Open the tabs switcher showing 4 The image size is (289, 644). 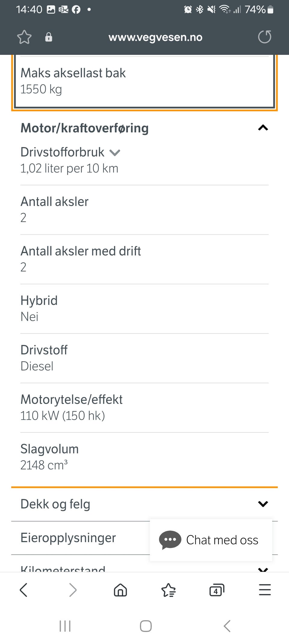217,590
